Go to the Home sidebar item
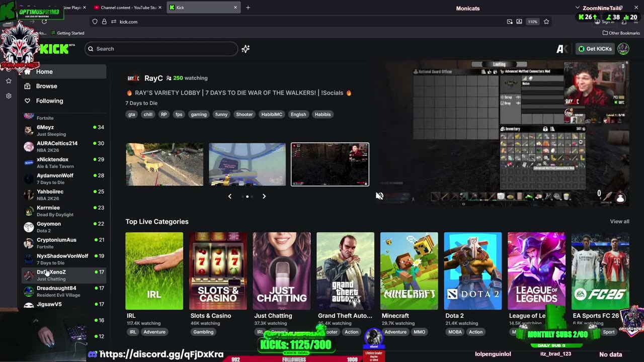The width and height of the screenshot is (644, 362). [64, 71]
